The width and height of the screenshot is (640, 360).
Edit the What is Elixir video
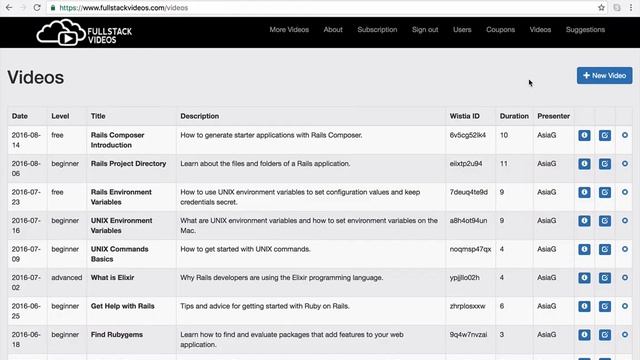tap(604, 278)
